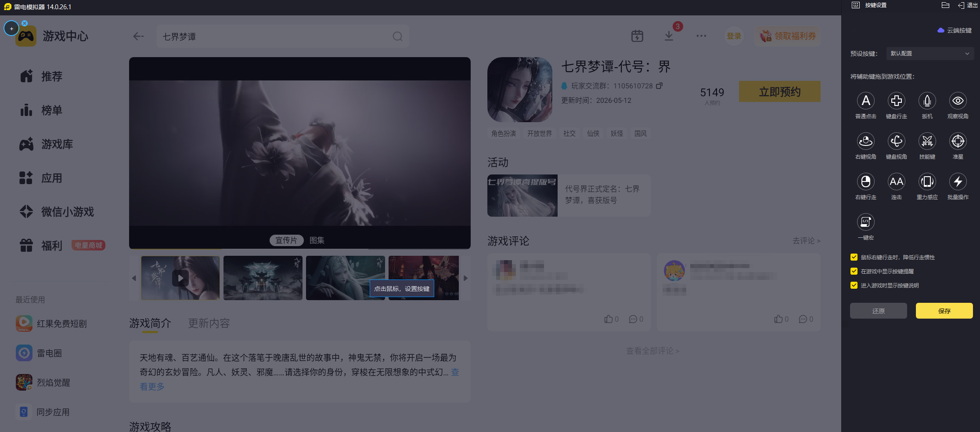
Task: Uncheck 进入游戏时显示按键说明
Action: pyautogui.click(x=854, y=285)
